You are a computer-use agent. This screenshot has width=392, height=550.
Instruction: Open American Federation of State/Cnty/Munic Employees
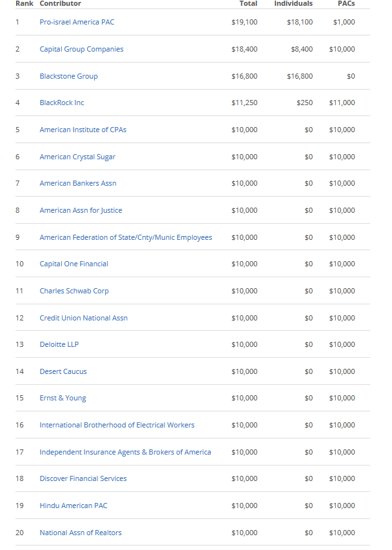(126, 237)
